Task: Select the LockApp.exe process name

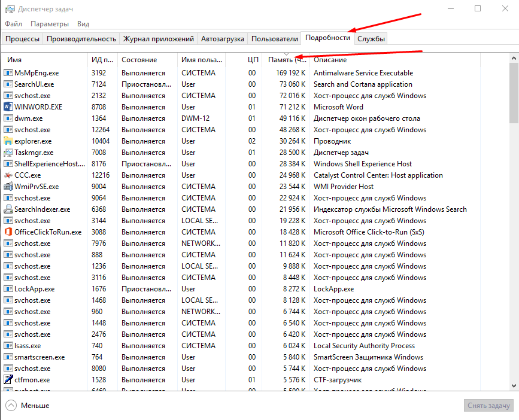Action: pyautogui.click(x=35, y=289)
